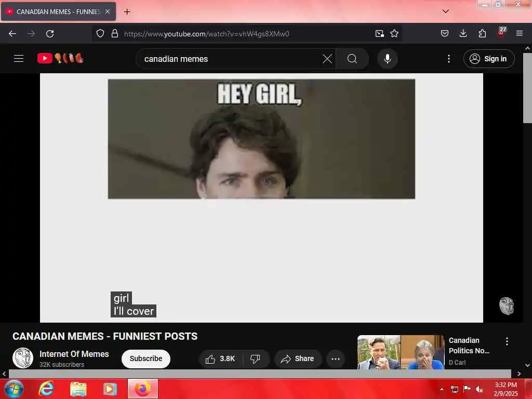Switch to Firefox taskbar button
The height and width of the screenshot is (399, 532).
click(x=143, y=389)
